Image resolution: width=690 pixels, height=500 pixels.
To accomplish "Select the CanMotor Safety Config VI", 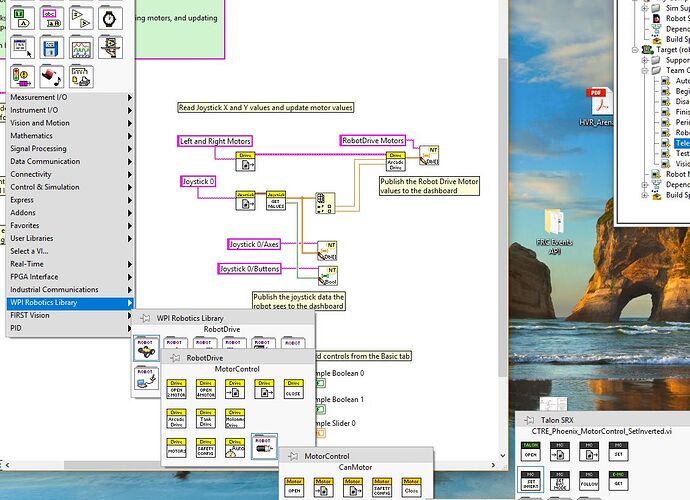I will point(382,488).
